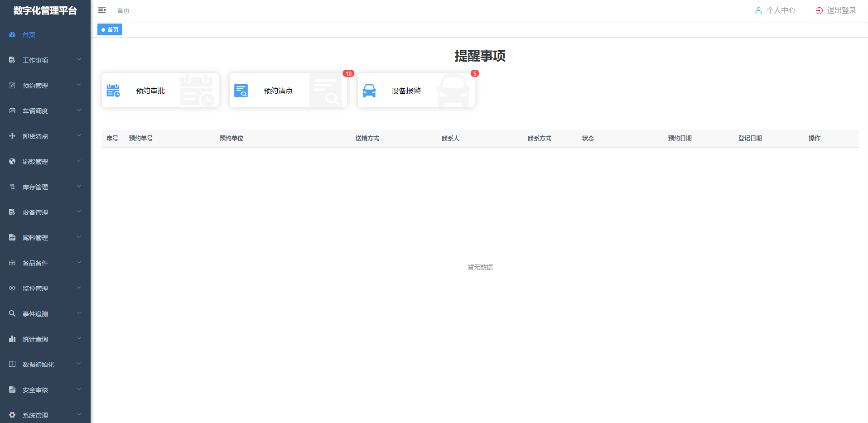The height and width of the screenshot is (423, 868).
Task: Click the 统计查询 bar chart icon
Action: (x=12, y=339)
